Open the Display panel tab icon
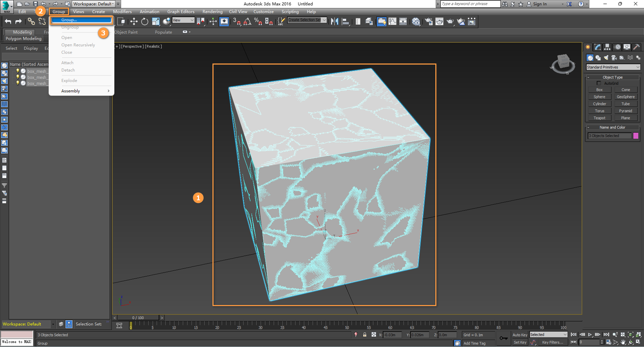644x347 pixels. click(x=627, y=47)
